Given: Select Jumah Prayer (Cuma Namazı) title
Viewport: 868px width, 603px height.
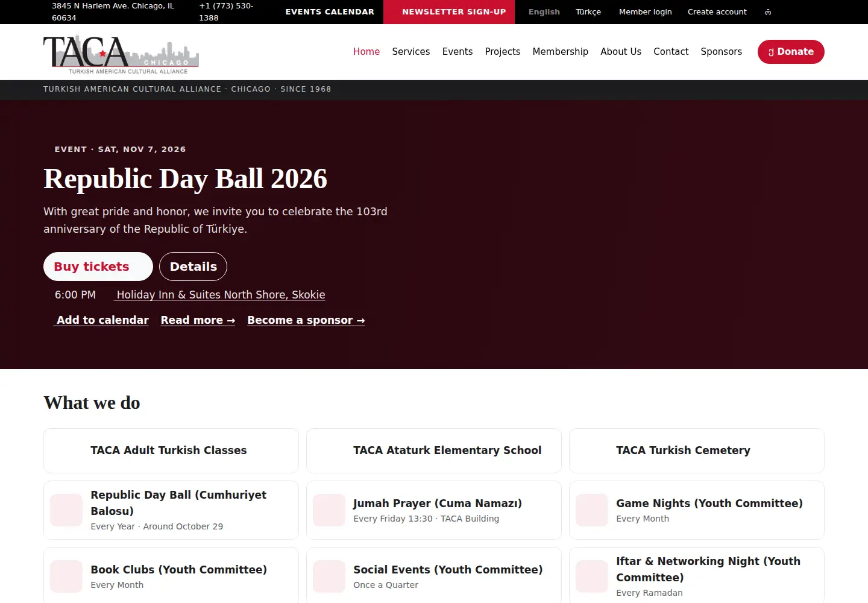Looking at the screenshot, I should [438, 504].
